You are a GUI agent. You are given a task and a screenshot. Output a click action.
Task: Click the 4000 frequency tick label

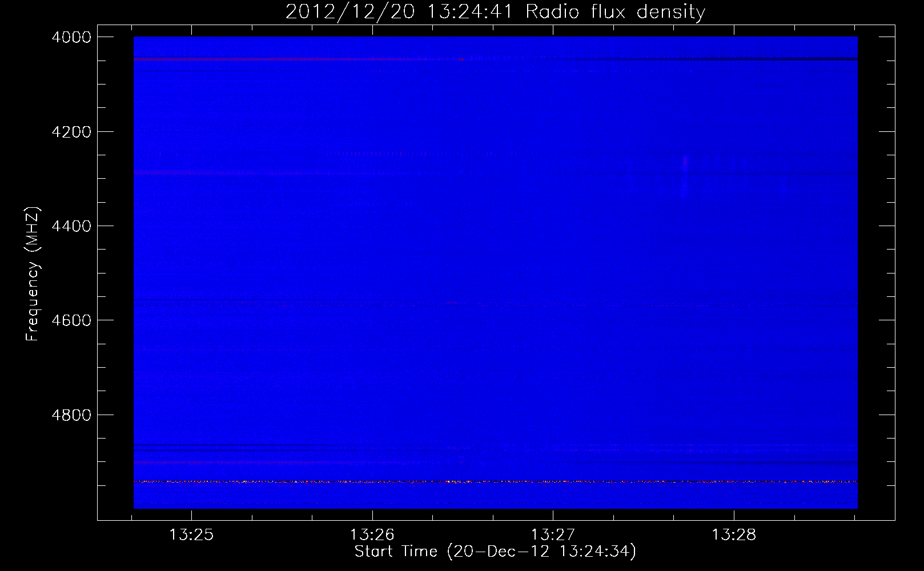click(71, 37)
